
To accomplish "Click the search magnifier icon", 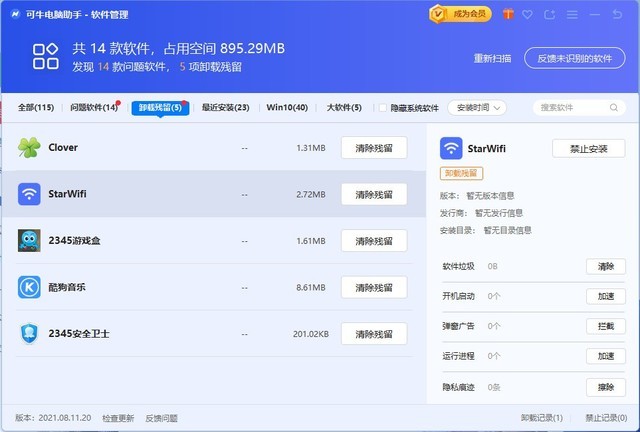I will [613, 107].
